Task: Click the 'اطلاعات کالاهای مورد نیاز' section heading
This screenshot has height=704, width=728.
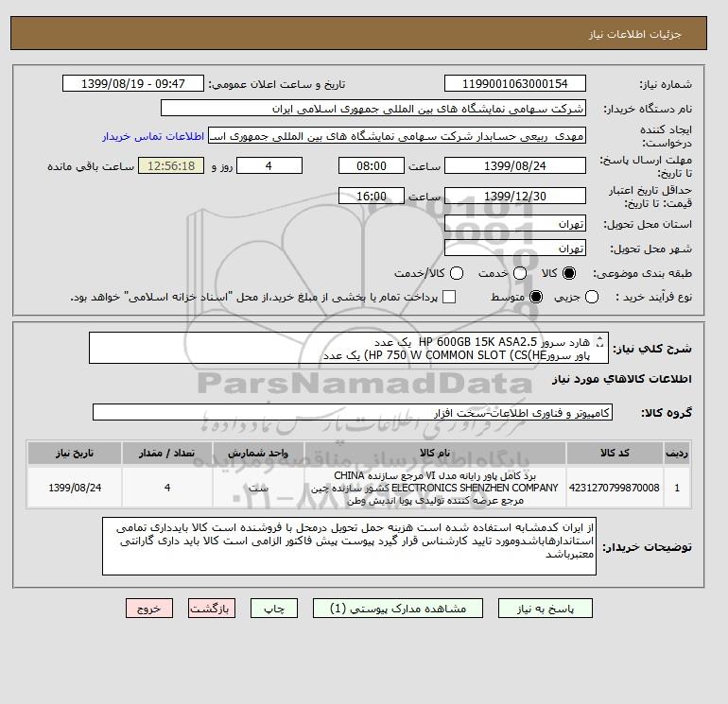Action: pyautogui.click(x=622, y=379)
